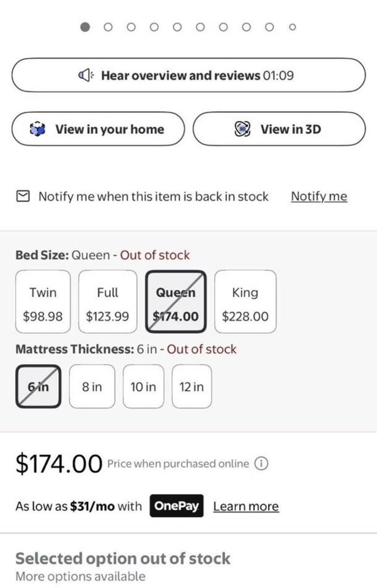Click the 3D icon beside View in 3D
This screenshot has width=377, height=588.
tap(242, 129)
